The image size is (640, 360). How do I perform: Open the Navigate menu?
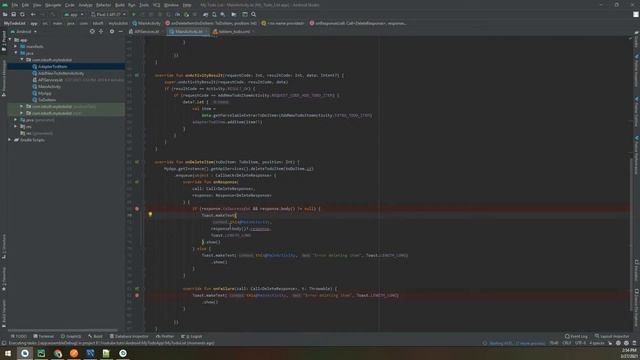pos(53,5)
